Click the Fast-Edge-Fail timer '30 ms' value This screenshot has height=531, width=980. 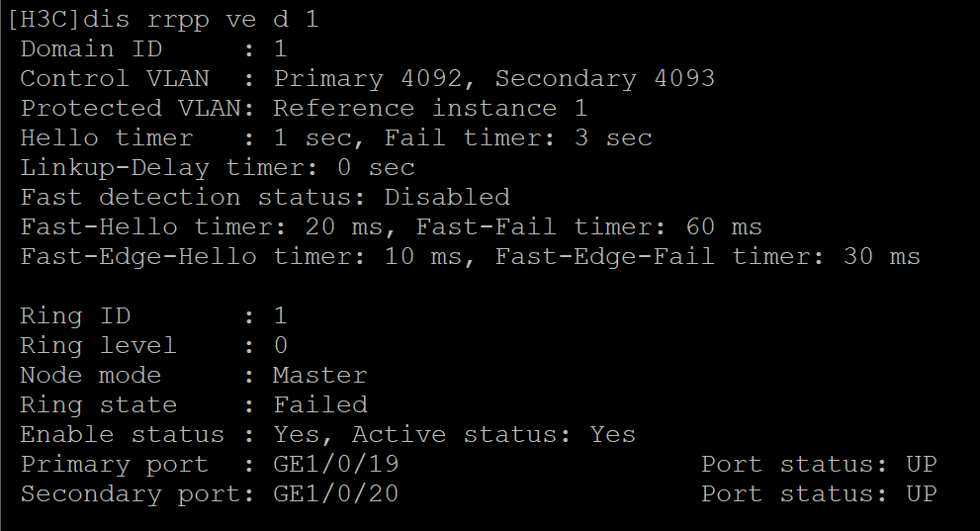tap(881, 257)
